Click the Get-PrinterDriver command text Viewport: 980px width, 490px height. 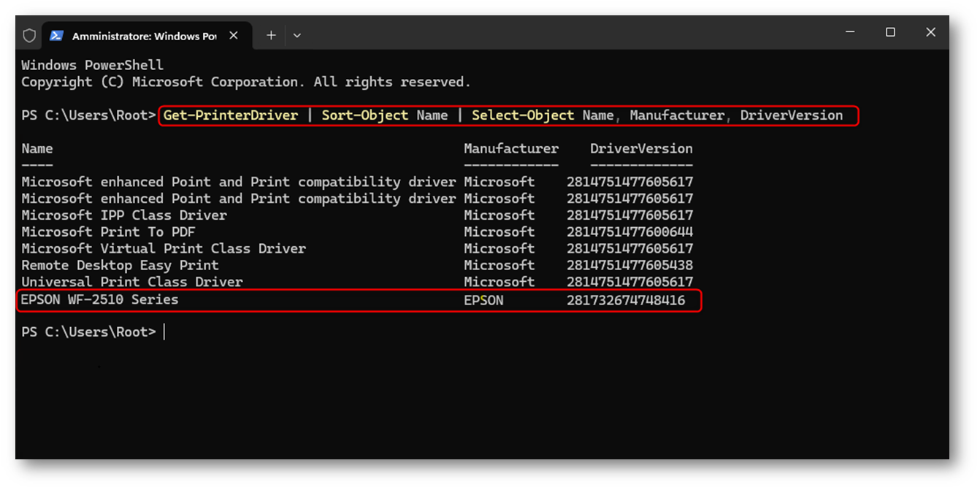pyautogui.click(x=231, y=115)
